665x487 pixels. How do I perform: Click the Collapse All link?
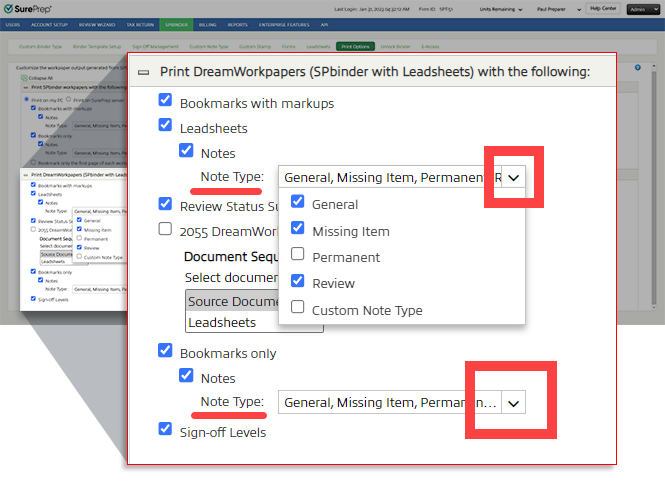41,78
